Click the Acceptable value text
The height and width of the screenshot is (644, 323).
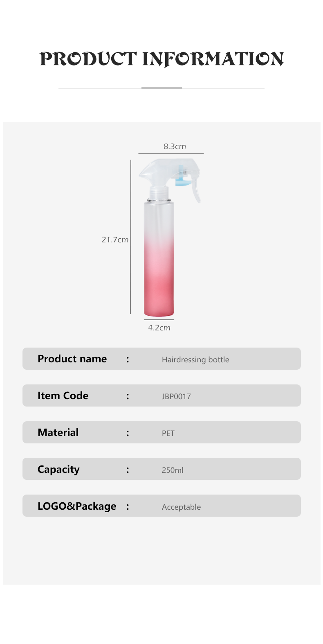pyautogui.click(x=182, y=507)
